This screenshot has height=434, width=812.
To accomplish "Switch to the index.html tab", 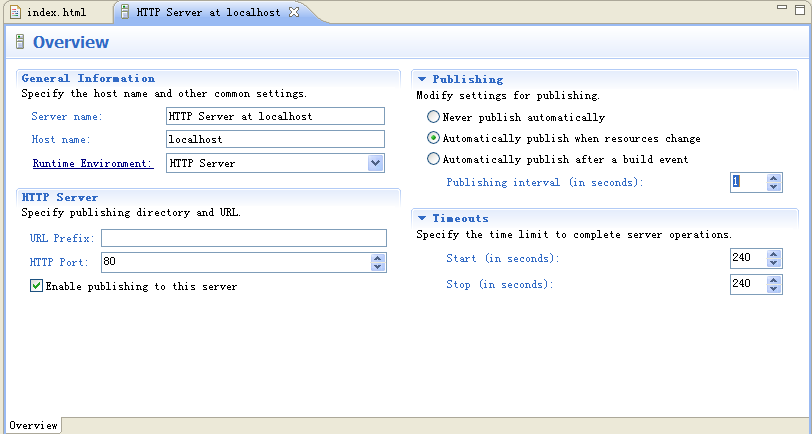I will click(56, 12).
